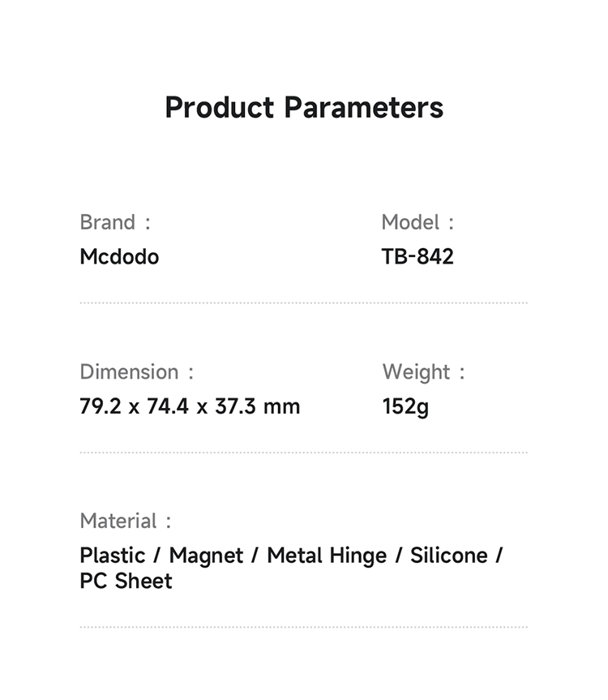The height and width of the screenshot is (700, 608).
Task: Click the Mcdodo brand name
Action: pyautogui.click(x=119, y=257)
